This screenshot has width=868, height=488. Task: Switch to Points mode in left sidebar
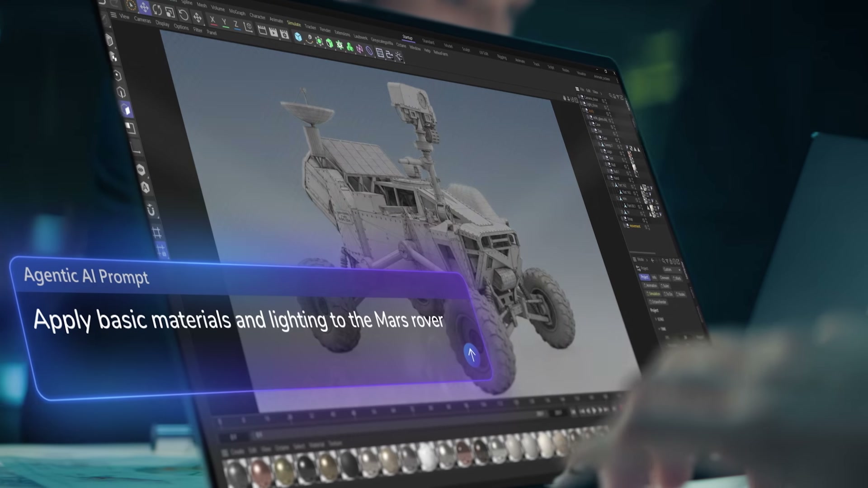click(118, 75)
